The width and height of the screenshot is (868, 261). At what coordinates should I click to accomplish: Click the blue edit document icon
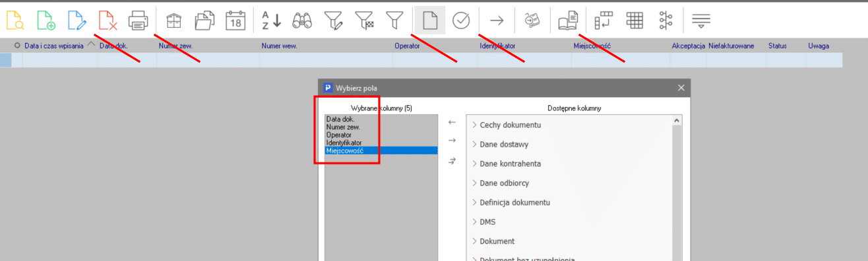(77, 20)
